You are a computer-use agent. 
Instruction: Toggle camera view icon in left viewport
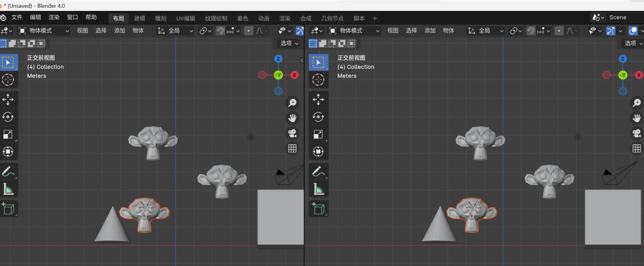pyautogui.click(x=292, y=133)
